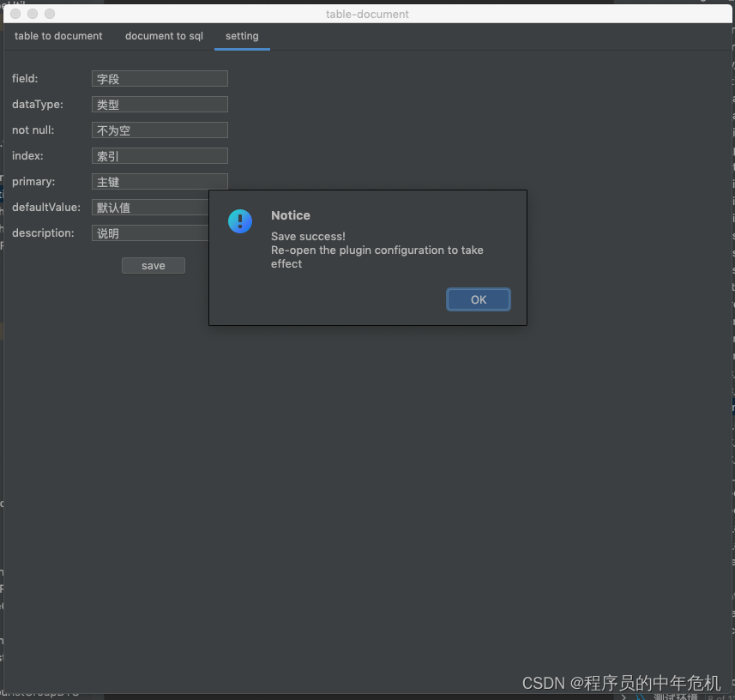Screen dimensions: 735x700
Task: Open the document to sql tab
Action: tap(164, 36)
